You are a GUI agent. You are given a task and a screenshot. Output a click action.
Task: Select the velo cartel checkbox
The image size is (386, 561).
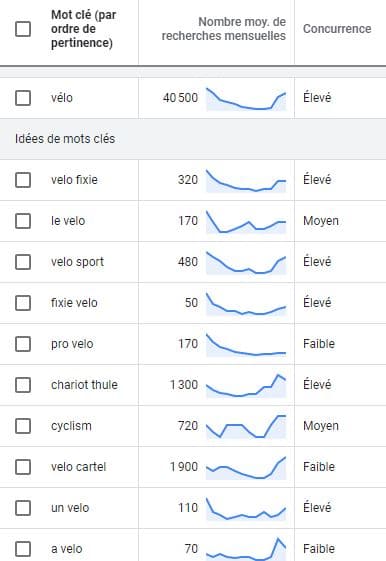coord(23,467)
